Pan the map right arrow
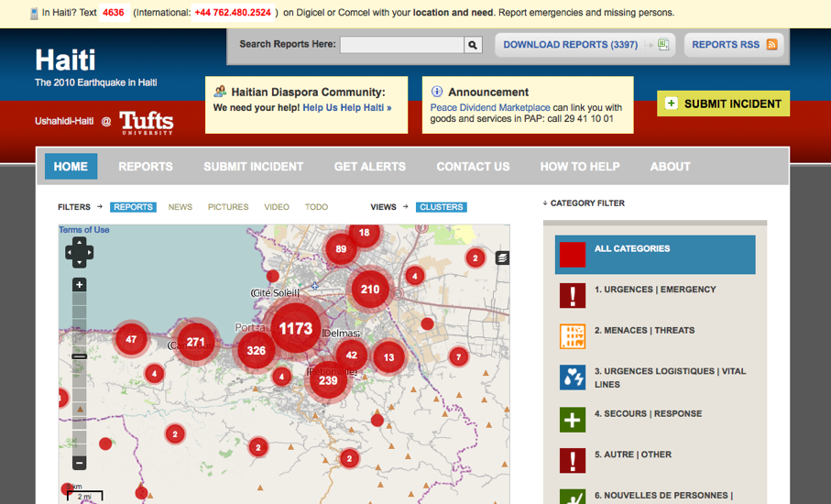Viewport: 831px width, 504px height. pyautogui.click(x=89, y=253)
